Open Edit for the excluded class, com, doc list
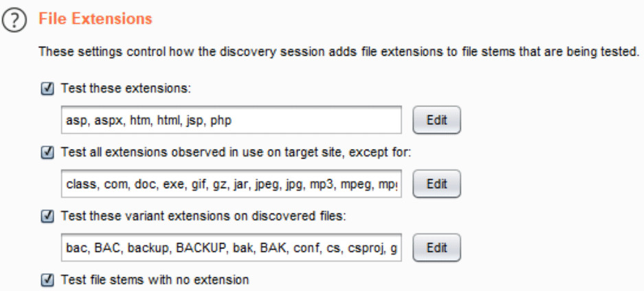This screenshot has height=291, width=644. click(436, 184)
